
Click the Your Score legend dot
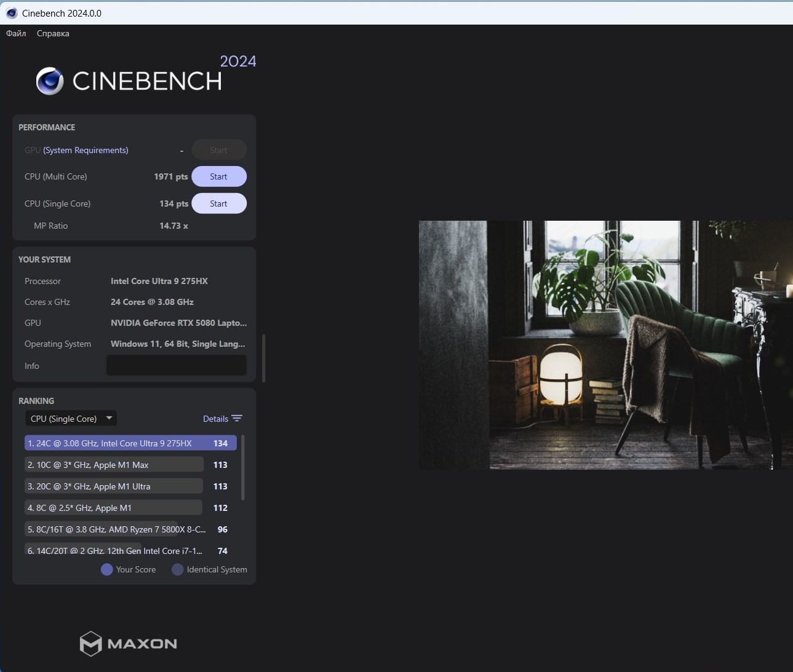(106, 569)
